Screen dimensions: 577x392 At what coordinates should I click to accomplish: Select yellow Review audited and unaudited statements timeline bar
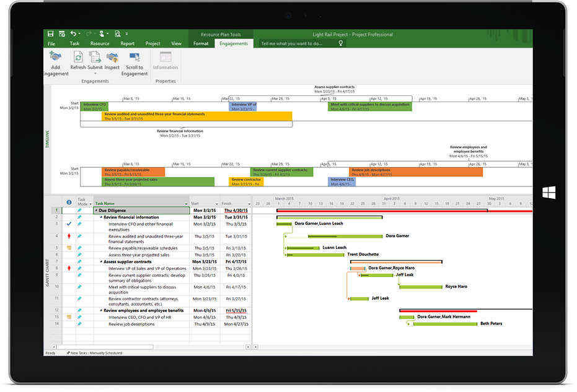point(197,116)
